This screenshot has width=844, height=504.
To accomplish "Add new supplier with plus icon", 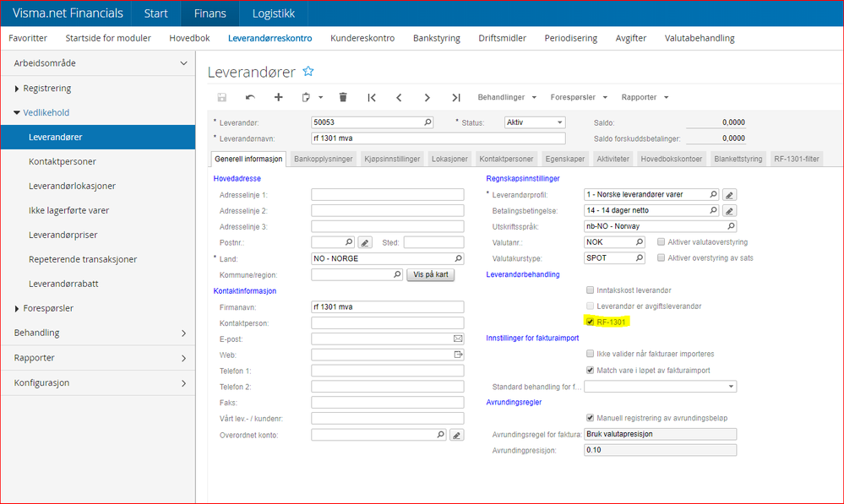I will [279, 97].
